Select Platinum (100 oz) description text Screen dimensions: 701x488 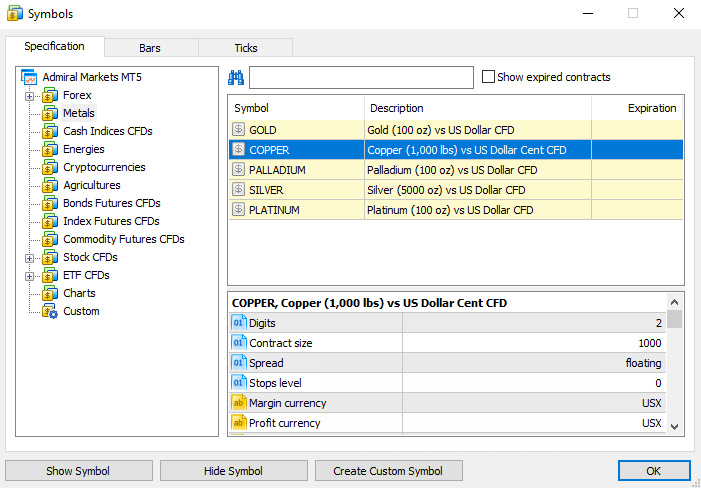450,210
